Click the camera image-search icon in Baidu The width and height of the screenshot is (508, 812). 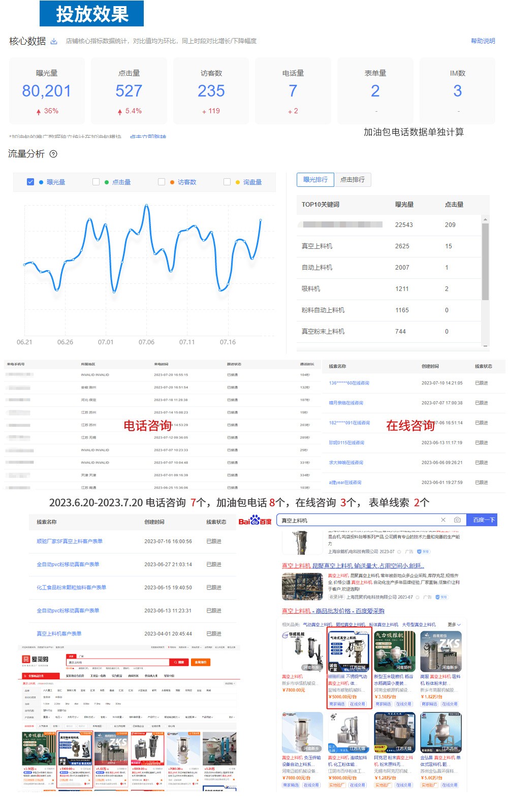click(457, 520)
